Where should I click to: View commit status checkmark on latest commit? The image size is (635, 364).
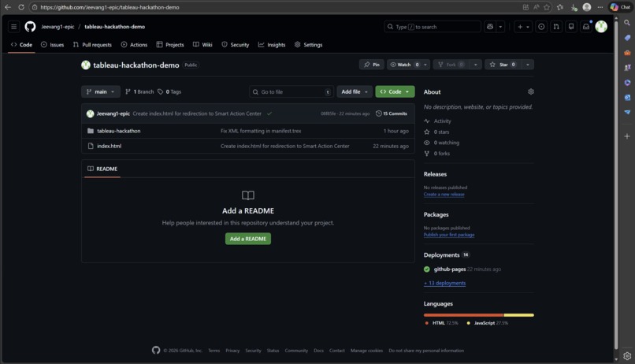tap(269, 113)
